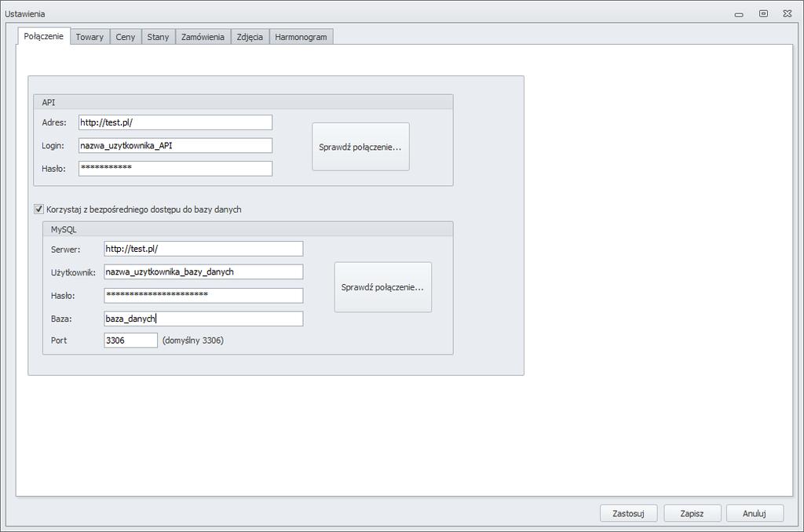804x532 pixels.
Task: Toggle Korzystaj z bezpośredniego dostępu checkbox
Action: point(39,209)
